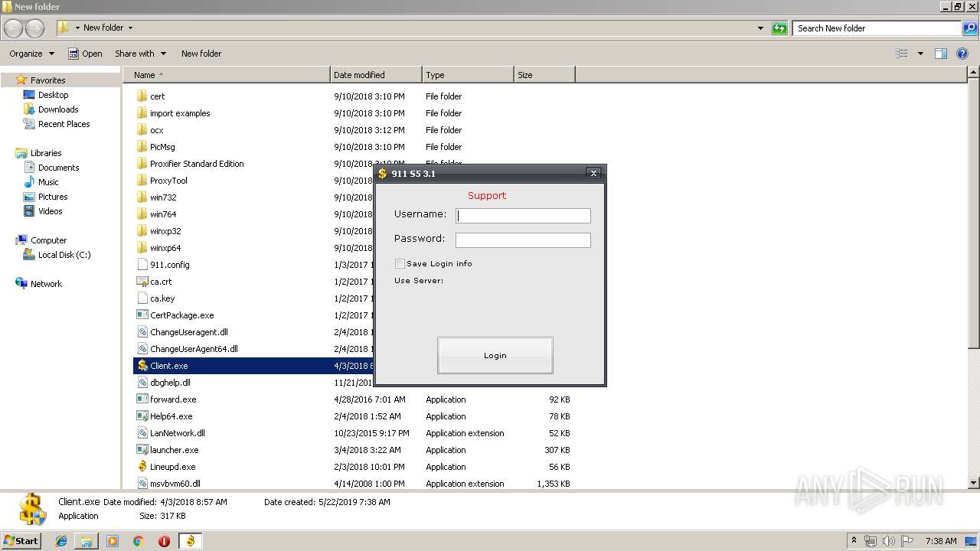
Task: Show hidden system tray icons
Action: (x=854, y=541)
